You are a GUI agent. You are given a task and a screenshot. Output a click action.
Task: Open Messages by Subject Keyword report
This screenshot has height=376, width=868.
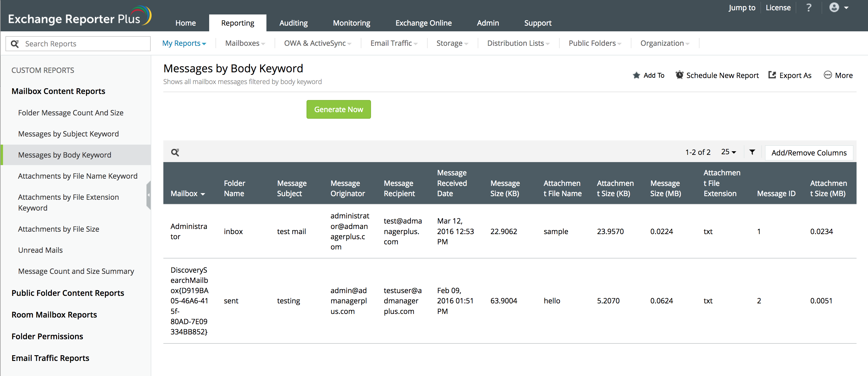(68, 134)
